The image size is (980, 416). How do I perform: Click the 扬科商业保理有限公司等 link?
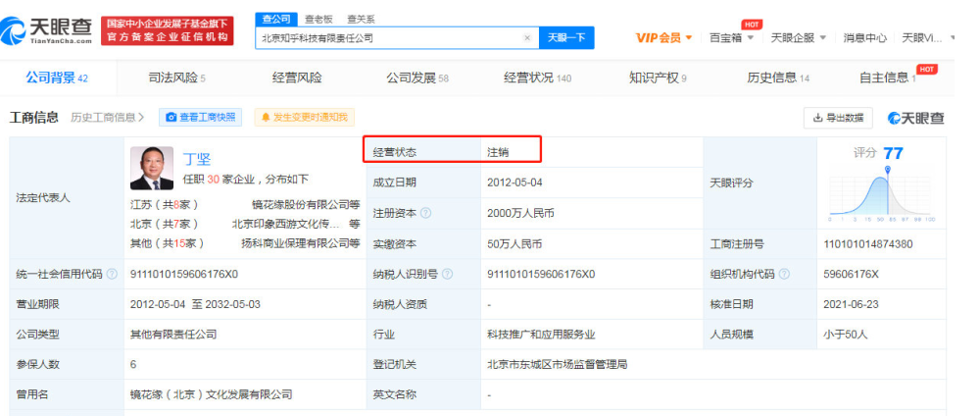point(301,243)
